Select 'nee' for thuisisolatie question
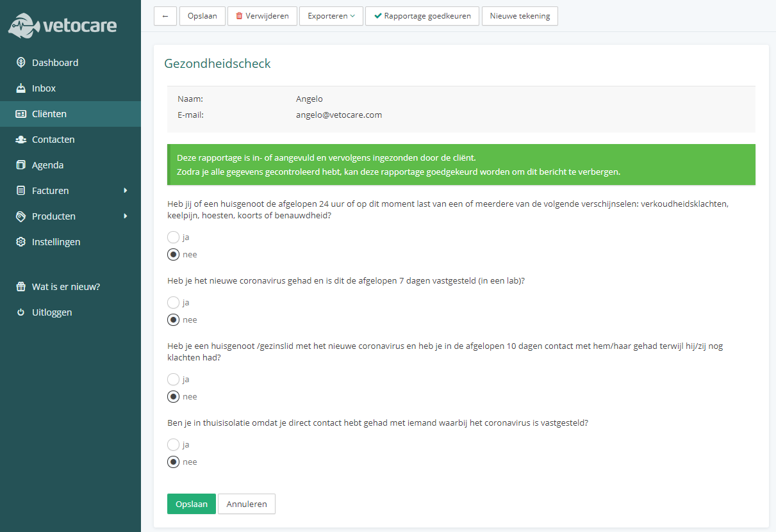 click(173, 462)
